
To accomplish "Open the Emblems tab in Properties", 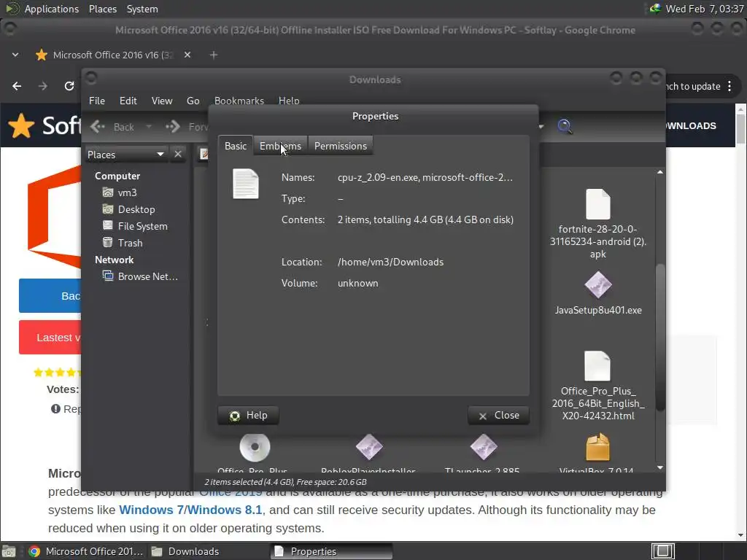I will [x=280, y=146].
